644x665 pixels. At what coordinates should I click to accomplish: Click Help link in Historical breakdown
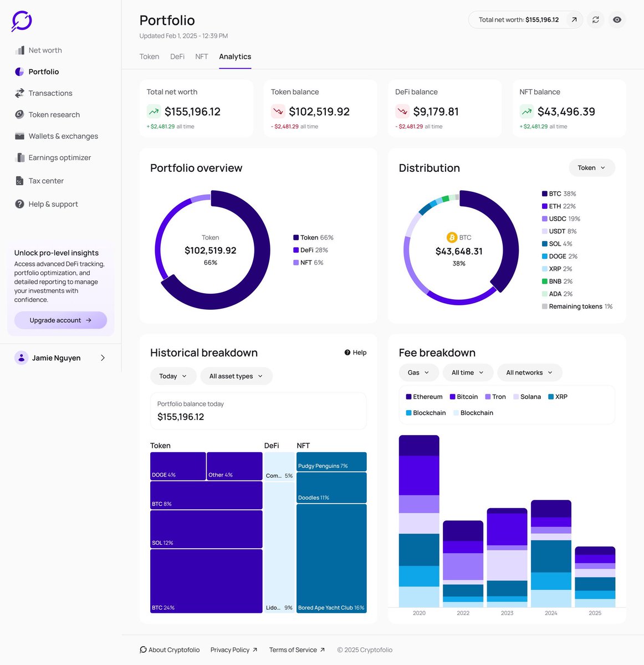coord(355,353)
